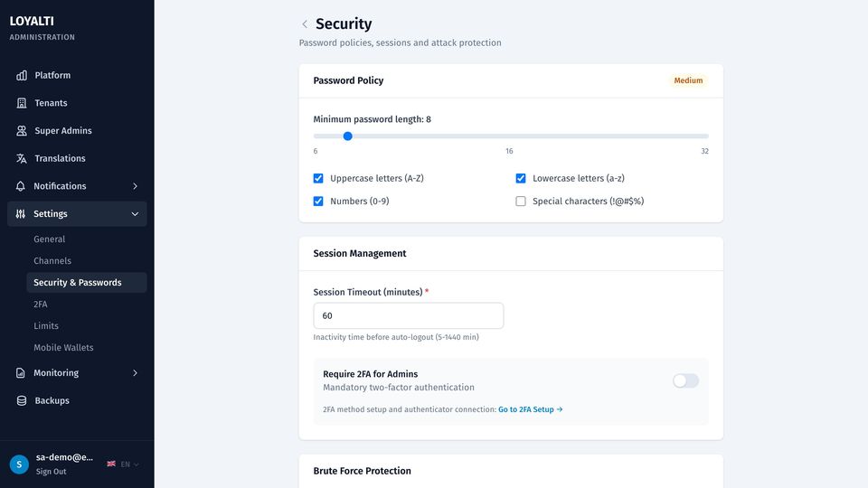Open the Tenants menu item
This screenshot has height=488, width=868.
[x=77, y=103]
